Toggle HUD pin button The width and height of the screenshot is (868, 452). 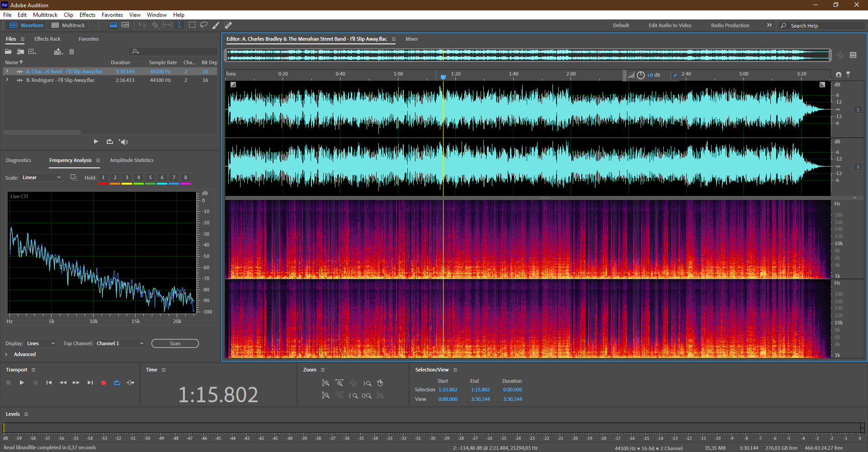point(675,75)
